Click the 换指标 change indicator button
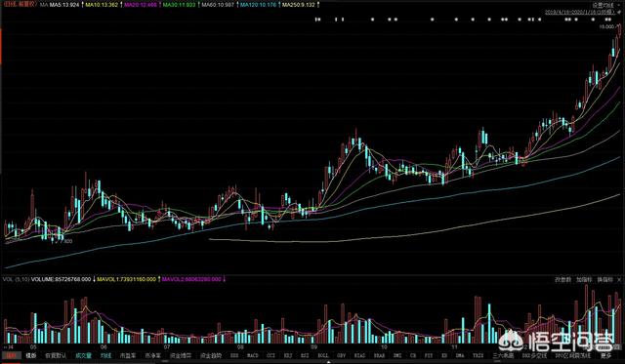The width and height of the screenshot is (625, 364). click(604, 280)
